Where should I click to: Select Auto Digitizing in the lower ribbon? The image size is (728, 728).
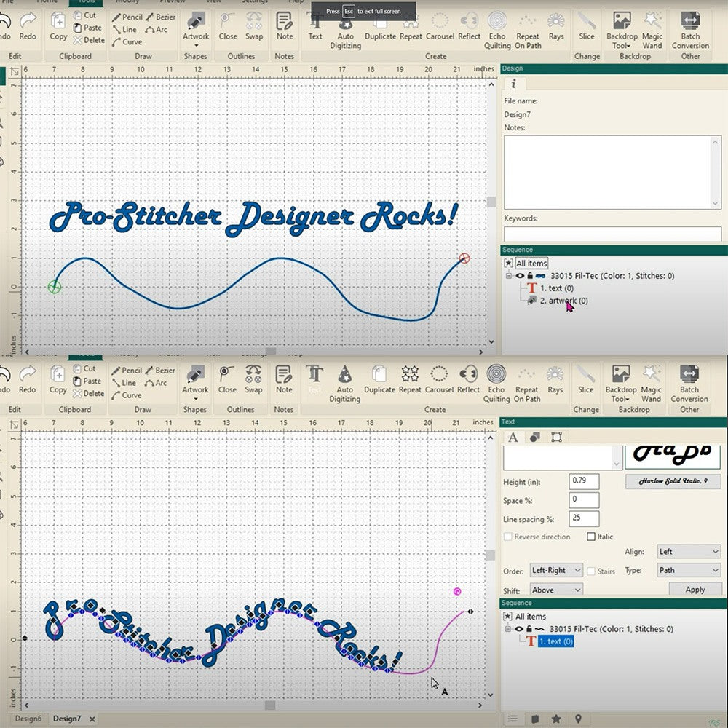345,384
